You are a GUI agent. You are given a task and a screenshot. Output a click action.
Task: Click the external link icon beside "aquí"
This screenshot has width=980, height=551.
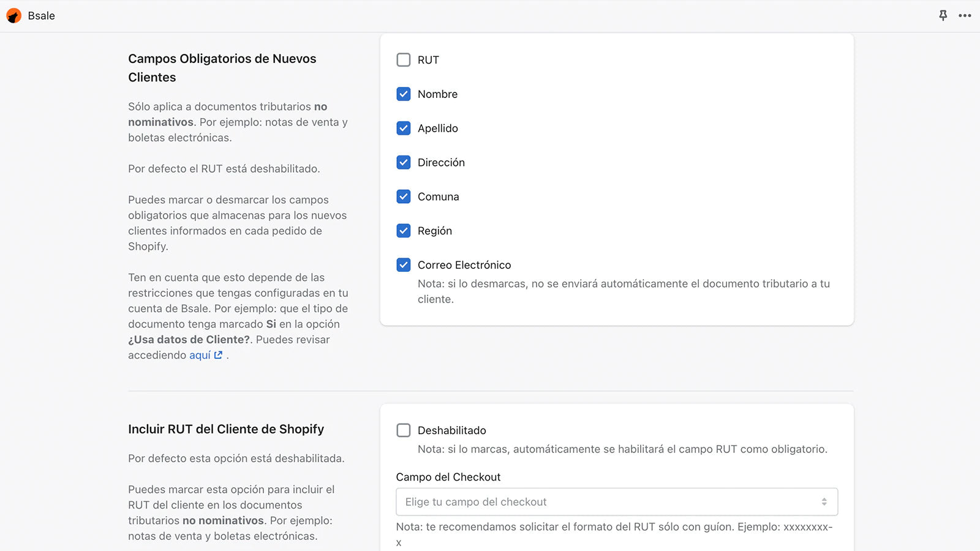tap(217, 354)
